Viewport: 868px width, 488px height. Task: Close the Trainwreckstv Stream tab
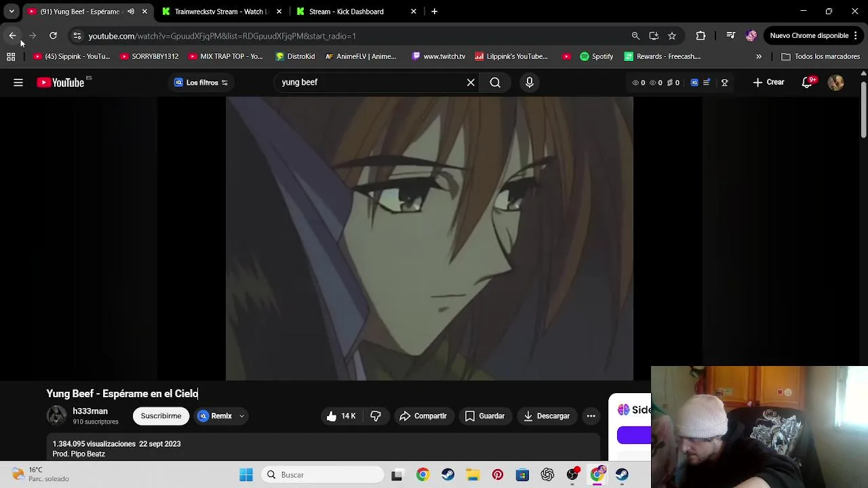pyautogui.click(x=279, y=12)
